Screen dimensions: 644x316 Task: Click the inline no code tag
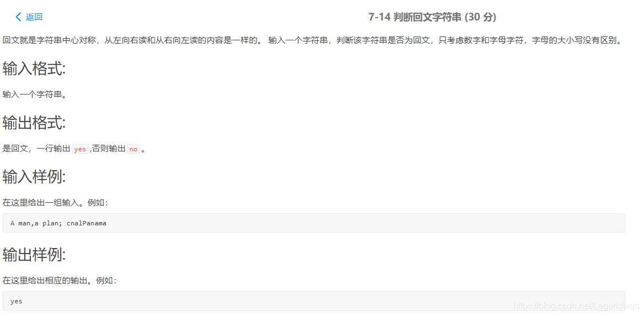[134, 149]
